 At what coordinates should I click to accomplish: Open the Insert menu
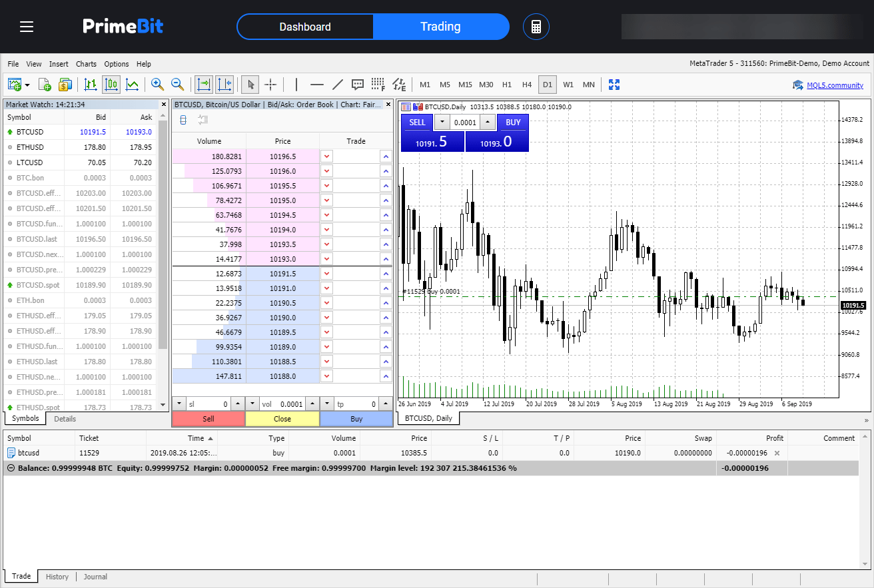(59, 64)
